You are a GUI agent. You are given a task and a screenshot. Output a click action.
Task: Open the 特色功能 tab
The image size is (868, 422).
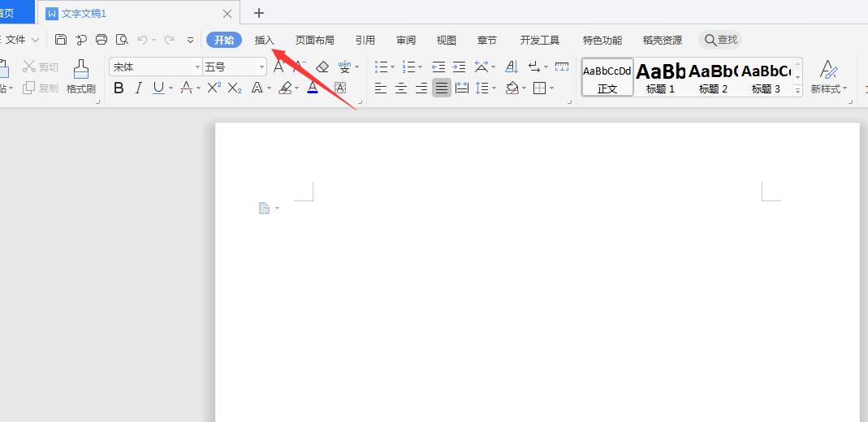602,40
